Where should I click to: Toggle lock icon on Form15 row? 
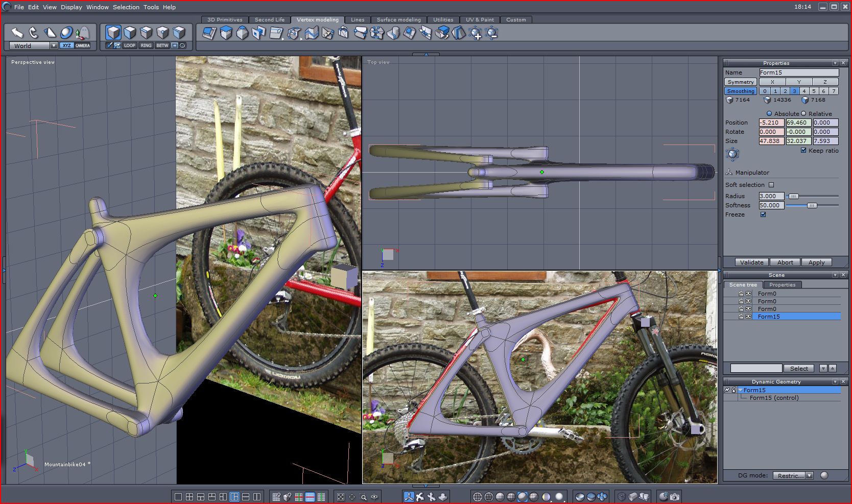tap(741, 317)
